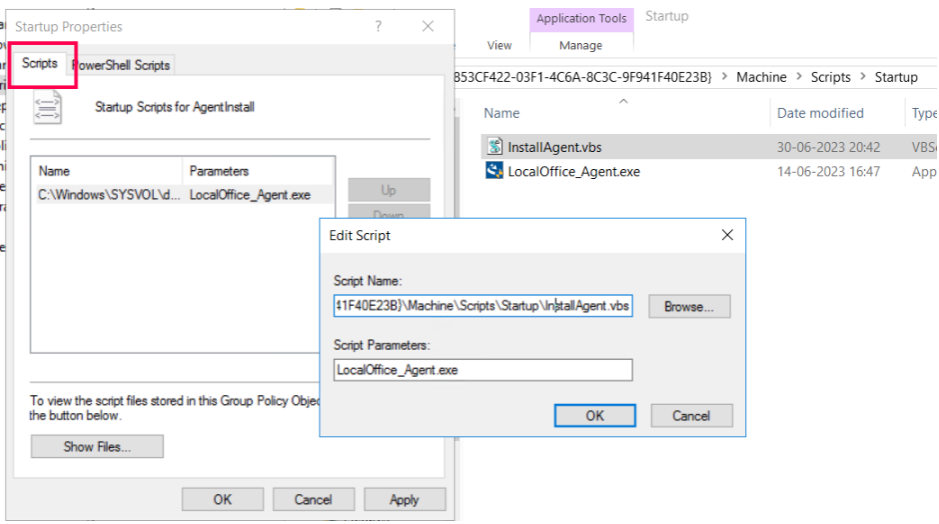Click the help question mark in Startup Properties
The image size is (939, 524).
(378, 26)
